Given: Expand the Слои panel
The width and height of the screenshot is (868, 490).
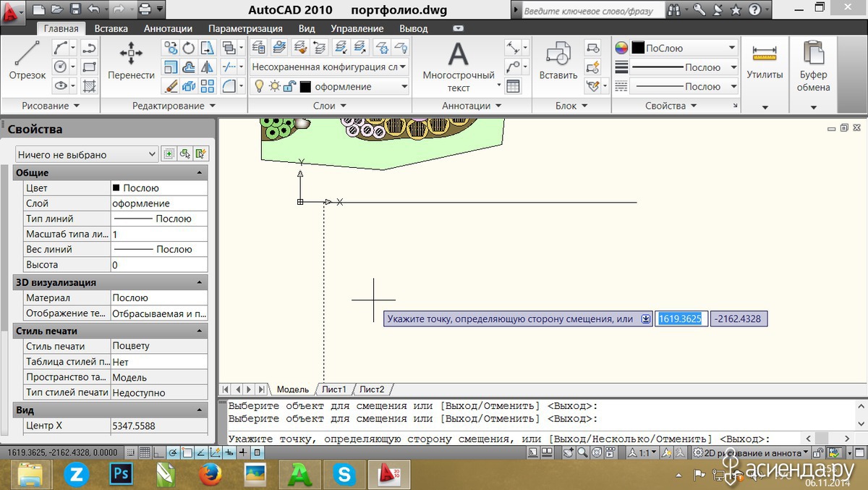Looking at the screenshot, I should pos(329,106).
